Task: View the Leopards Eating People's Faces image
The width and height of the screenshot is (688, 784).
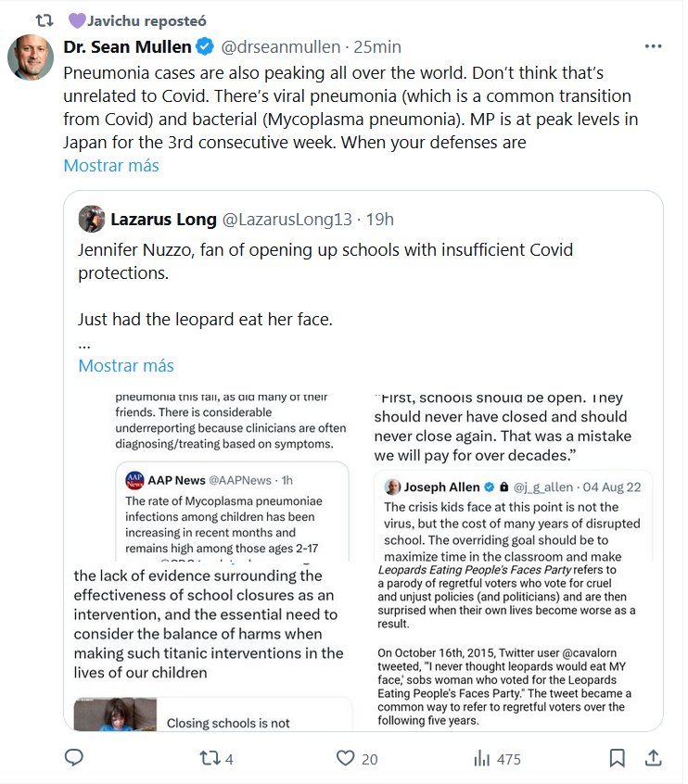Action: point(517,646)
